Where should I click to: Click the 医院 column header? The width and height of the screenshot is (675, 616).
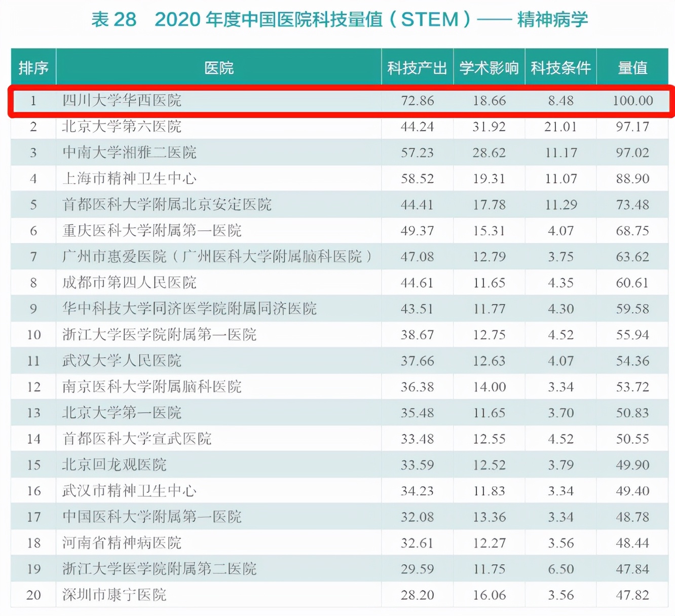coord(219,67)
